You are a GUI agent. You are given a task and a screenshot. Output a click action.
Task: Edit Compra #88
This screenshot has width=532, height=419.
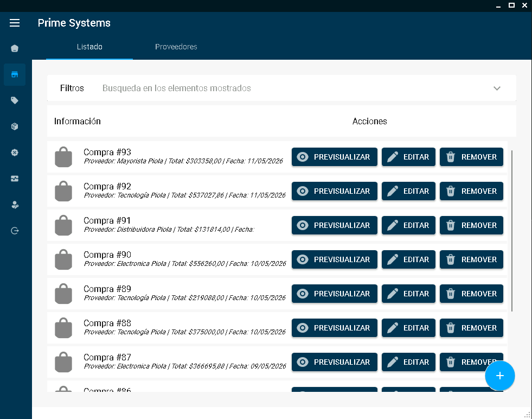tap(408, 328)
